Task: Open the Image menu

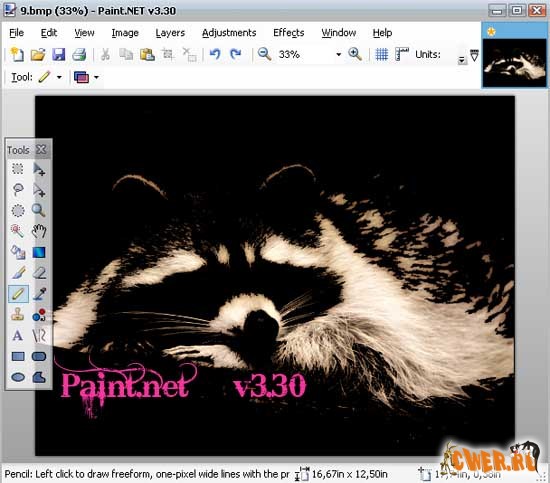Action: coord(125,33)
